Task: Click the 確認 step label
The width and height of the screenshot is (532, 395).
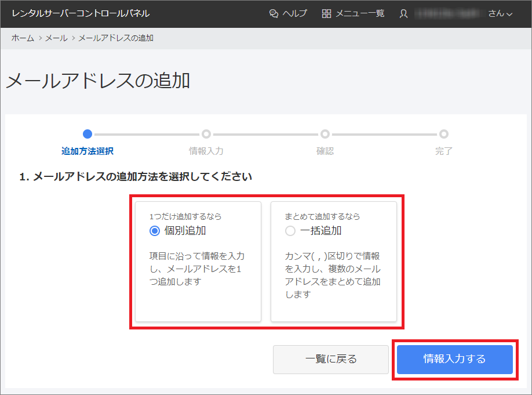Action: tap(325, 151)
